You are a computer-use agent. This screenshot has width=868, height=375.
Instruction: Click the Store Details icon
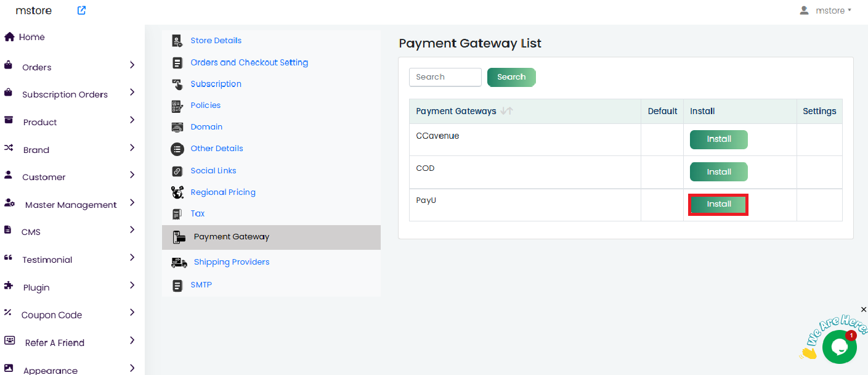tap(177, 41)
